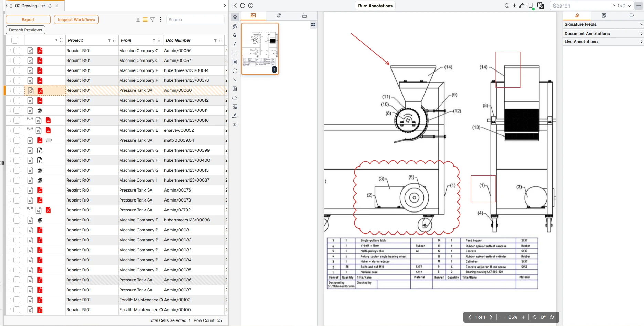This screenshot has height=326, width=644.
Task: Select the layers tool in annotation toolbar
Action: click(235, 17)
